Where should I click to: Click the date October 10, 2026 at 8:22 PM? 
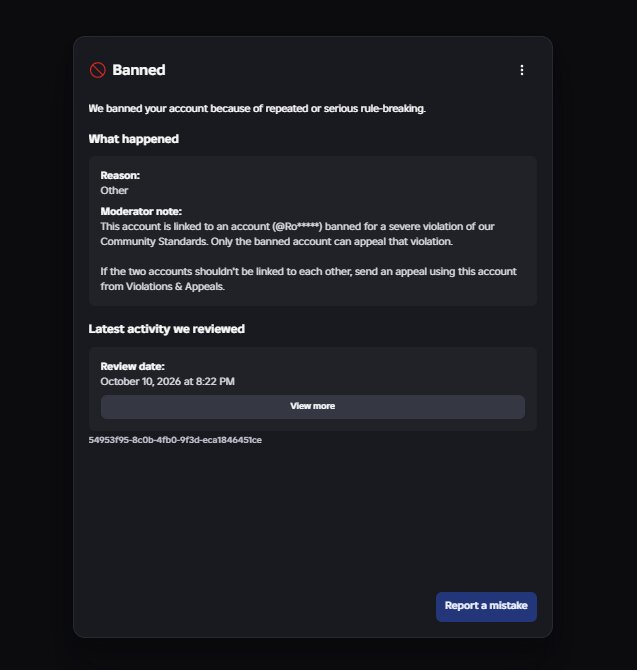coord(167,381)
